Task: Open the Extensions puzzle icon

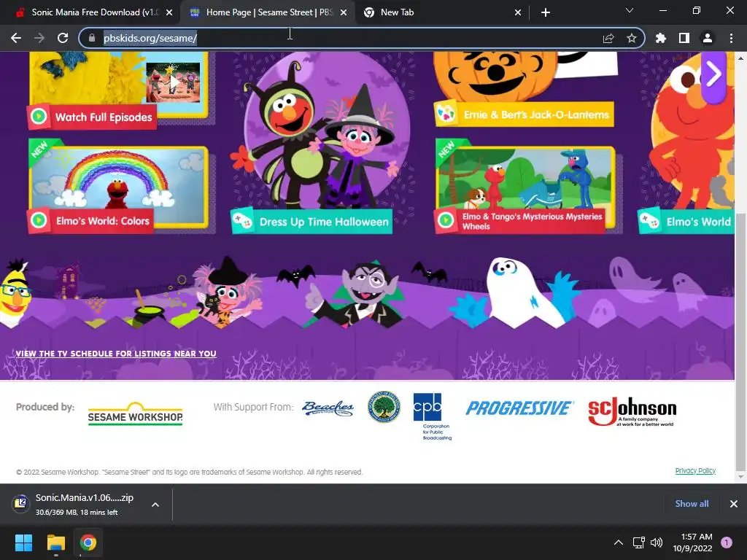Action: (660, 38)
